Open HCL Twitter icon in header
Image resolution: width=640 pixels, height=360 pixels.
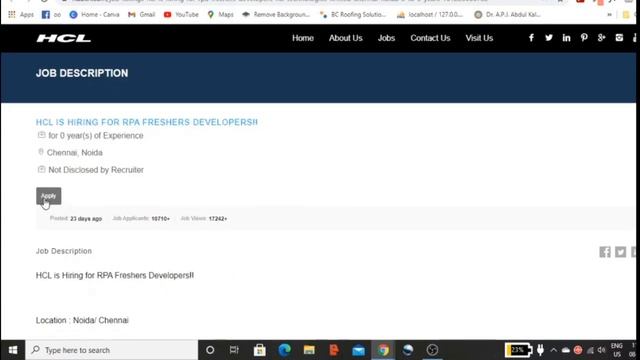(x=549, y=38)
